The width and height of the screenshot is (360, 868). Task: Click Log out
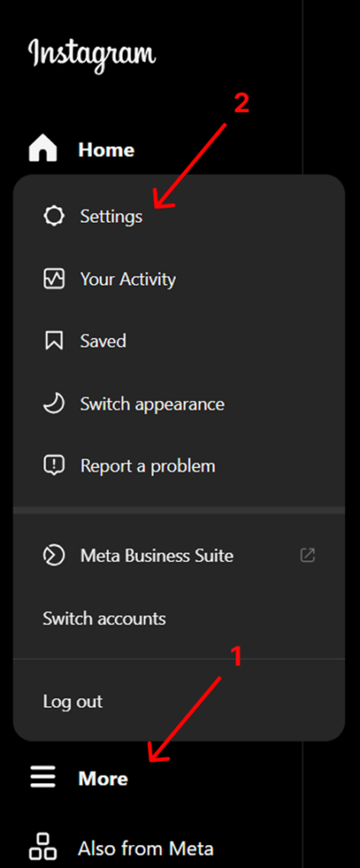pyautogui.click(x=73, y=702)
